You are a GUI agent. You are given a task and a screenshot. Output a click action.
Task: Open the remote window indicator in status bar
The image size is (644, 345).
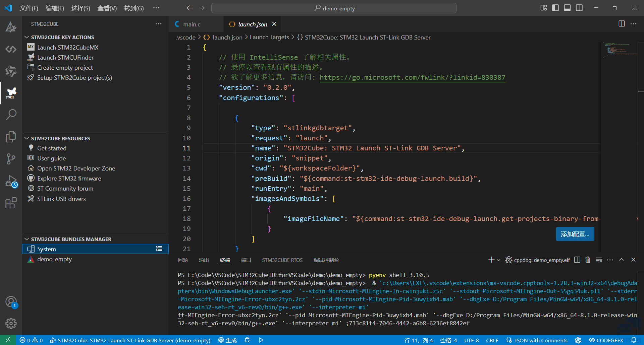coord(8,340)
